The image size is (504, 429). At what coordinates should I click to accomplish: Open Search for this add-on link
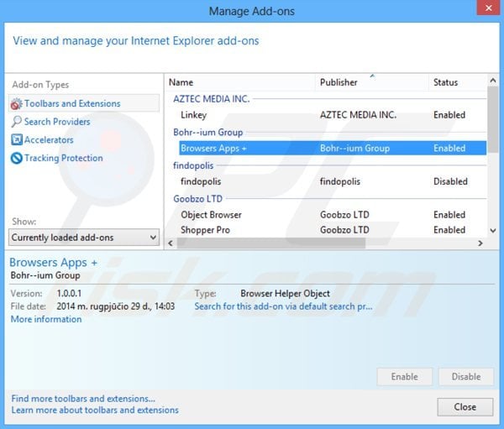click(x=284, y=306)
